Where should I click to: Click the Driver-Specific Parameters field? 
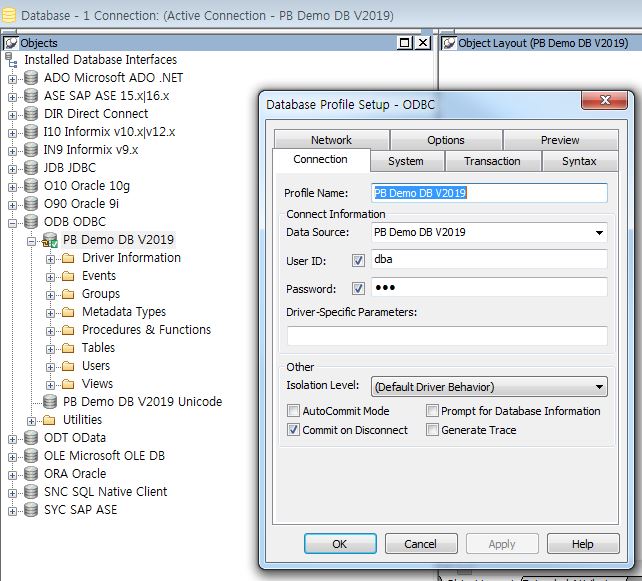click(447, 336)
